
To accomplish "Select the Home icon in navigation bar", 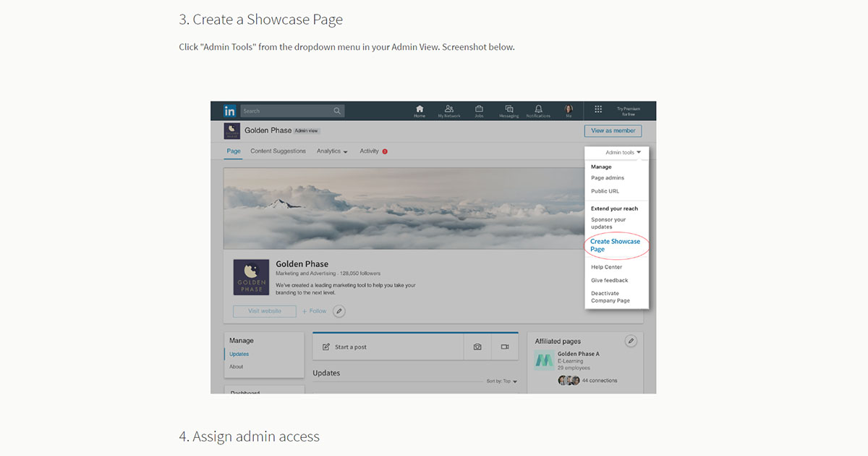I will click(x=420, y=110).
